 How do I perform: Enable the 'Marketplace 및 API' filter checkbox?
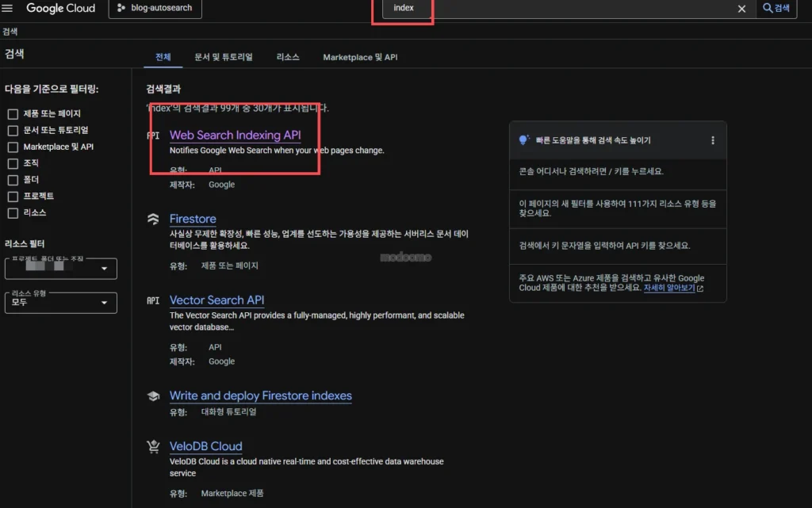click(13, 147)
